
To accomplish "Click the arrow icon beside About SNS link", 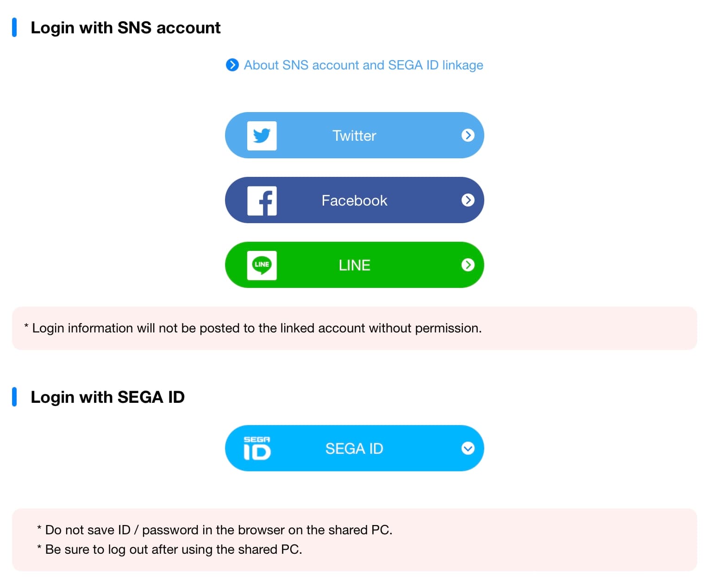I will [x=232, y=65].
